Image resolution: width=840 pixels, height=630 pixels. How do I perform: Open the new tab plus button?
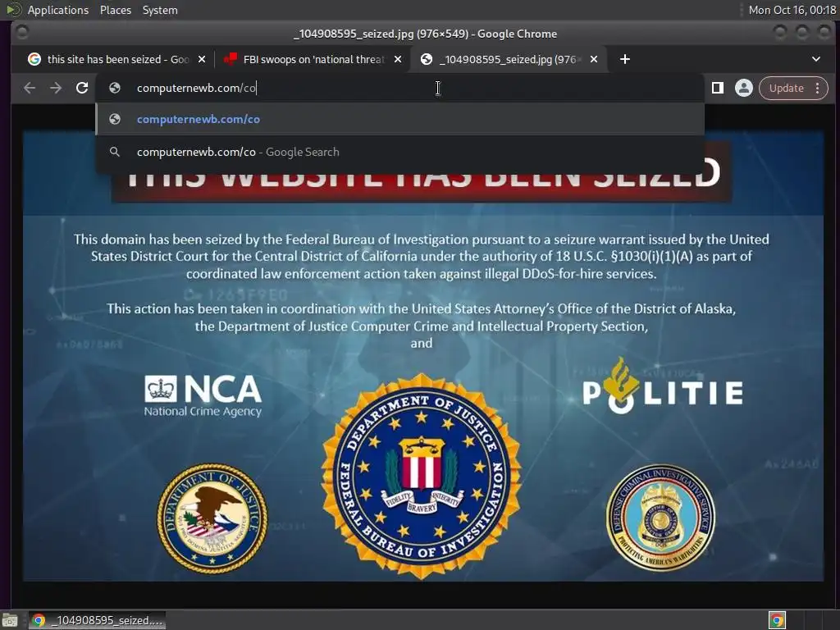point(624,59)
